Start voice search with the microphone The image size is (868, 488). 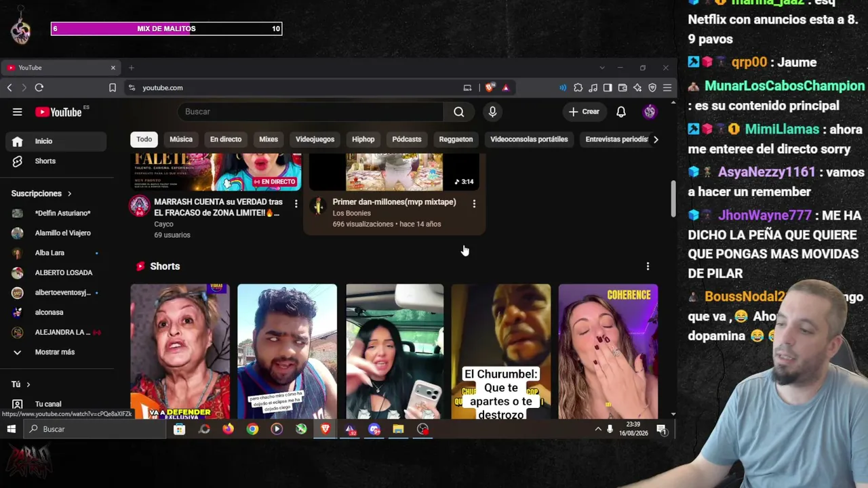[492, 112]
